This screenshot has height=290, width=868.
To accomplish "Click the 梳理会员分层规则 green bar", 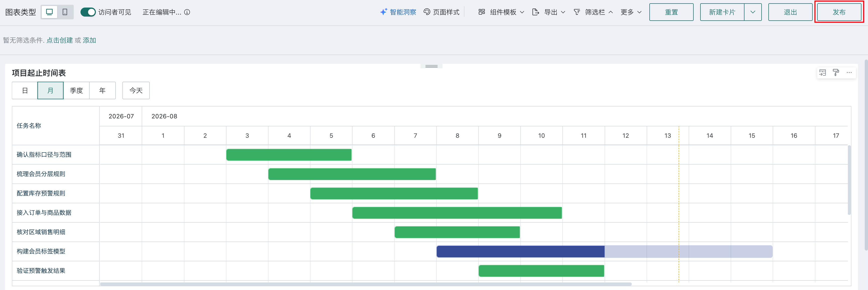I will pos(352,174).
